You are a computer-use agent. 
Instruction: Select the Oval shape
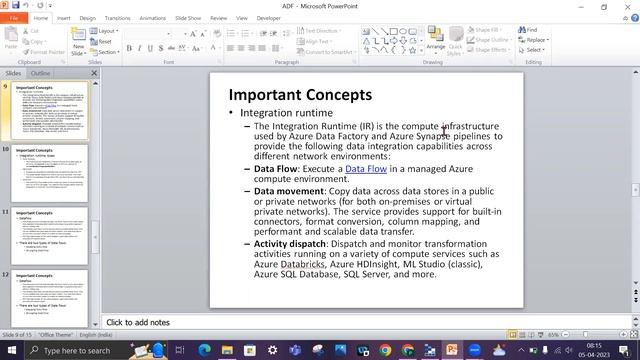coord(403,31)
